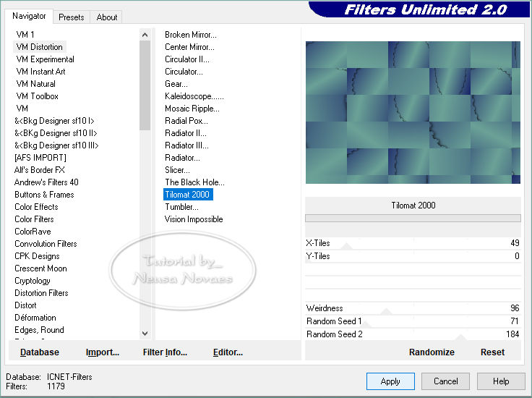
Task: Open Filter Info...
Action: coord(165,352)
